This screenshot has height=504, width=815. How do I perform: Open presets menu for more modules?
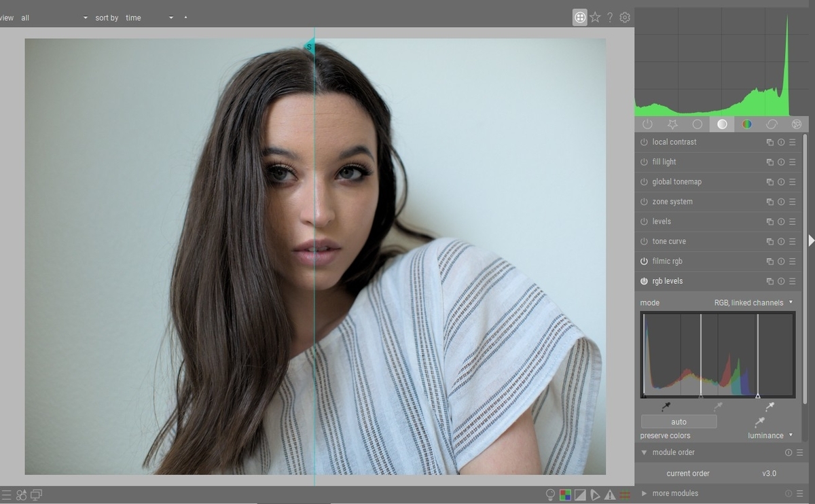[x=799, y=493]
